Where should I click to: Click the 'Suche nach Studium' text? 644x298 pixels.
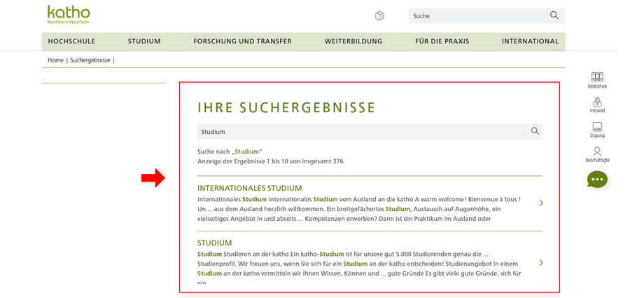point(230,151)
